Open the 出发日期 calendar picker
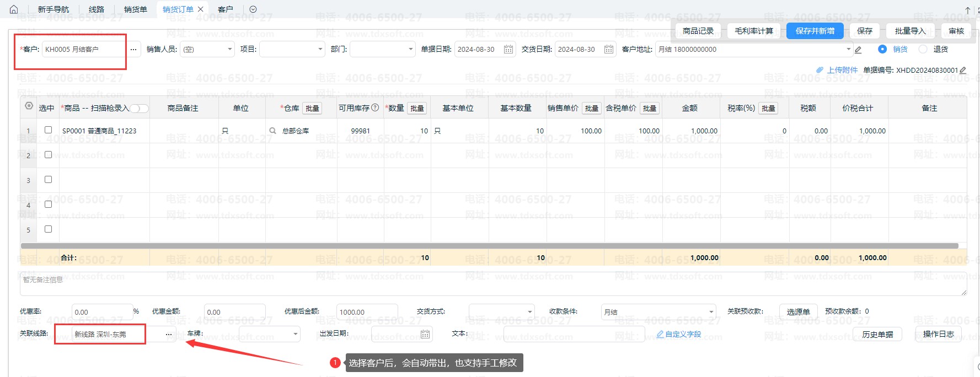This screenshot has height=377, width=980. pos(425,334)
